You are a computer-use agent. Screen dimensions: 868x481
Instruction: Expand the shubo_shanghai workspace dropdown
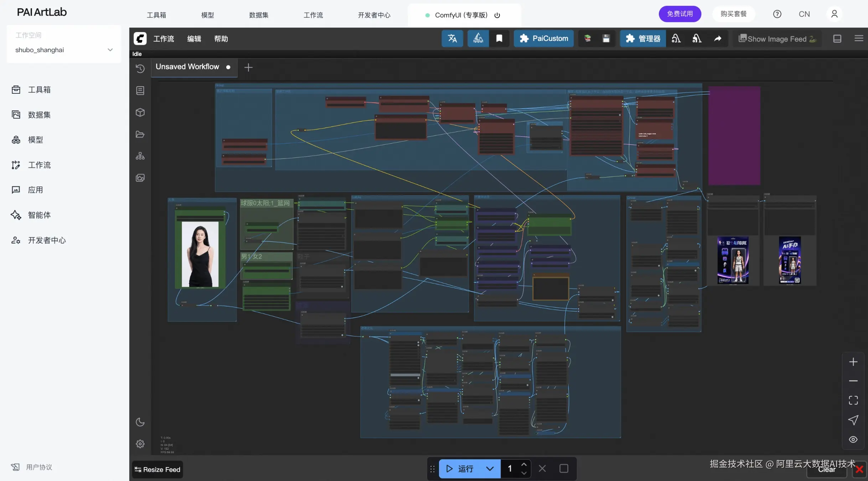click(x=110, y=50)
